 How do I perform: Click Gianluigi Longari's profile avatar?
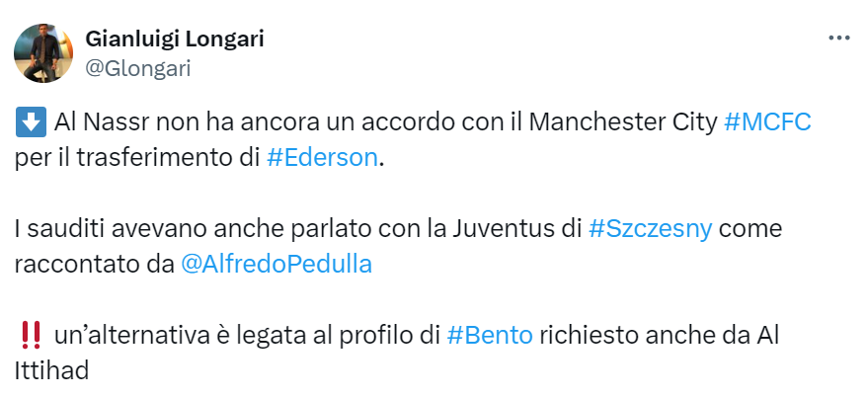pyautogui.click(x=42, y=53)
